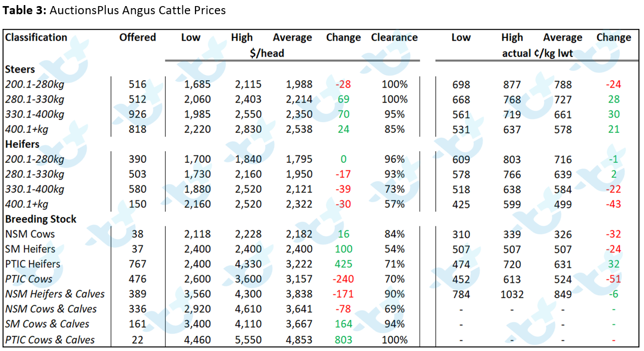Screen dimensions: 644x351
Task: Select the clearance value "57%"
Action: tap(394, 204)
